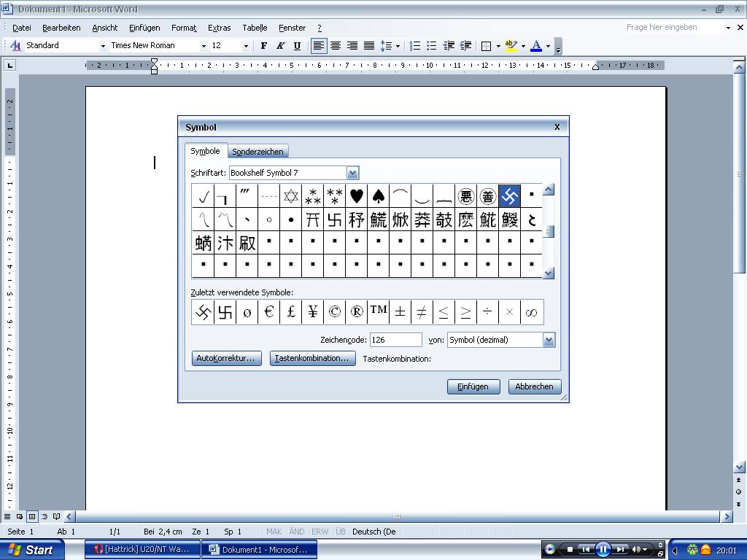747x560 pixels.
Task: Open the Styles and Formatting pane icon
Action: (x=15, y=46)
